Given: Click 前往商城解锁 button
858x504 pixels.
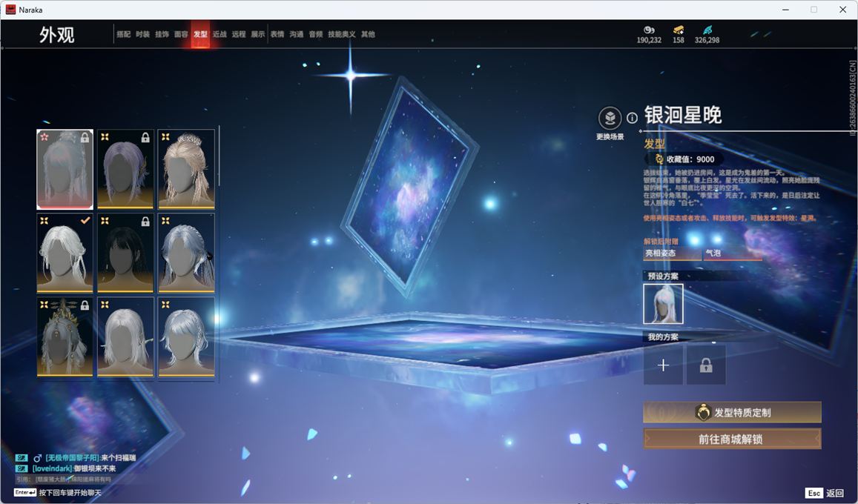Looking at the screenshot, I should tap(732, 439).
